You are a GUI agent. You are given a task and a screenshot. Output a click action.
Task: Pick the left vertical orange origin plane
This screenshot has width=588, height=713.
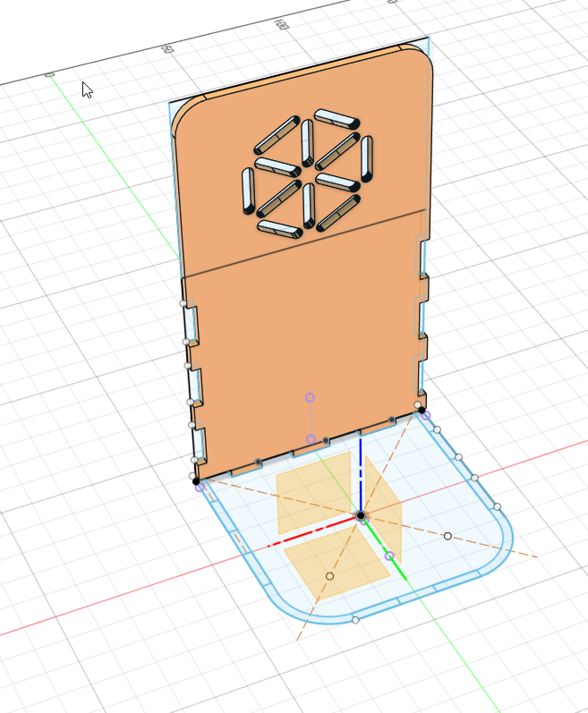click(x=309, y=492)
